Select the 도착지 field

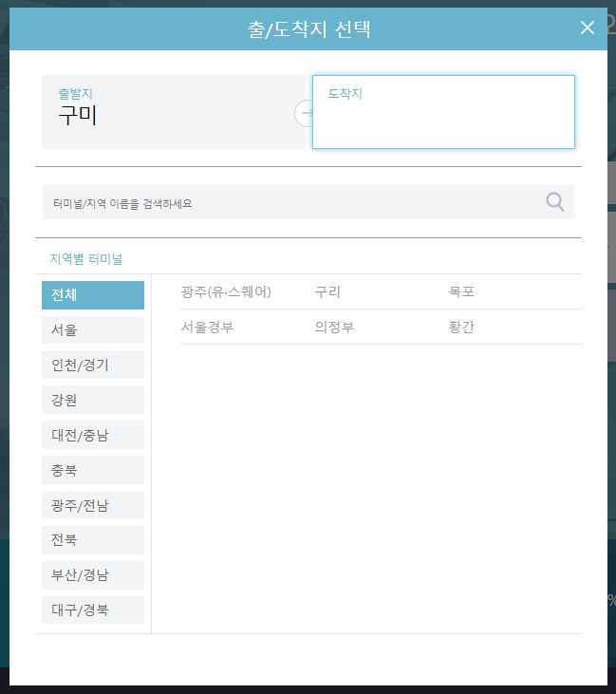point(443,112)
